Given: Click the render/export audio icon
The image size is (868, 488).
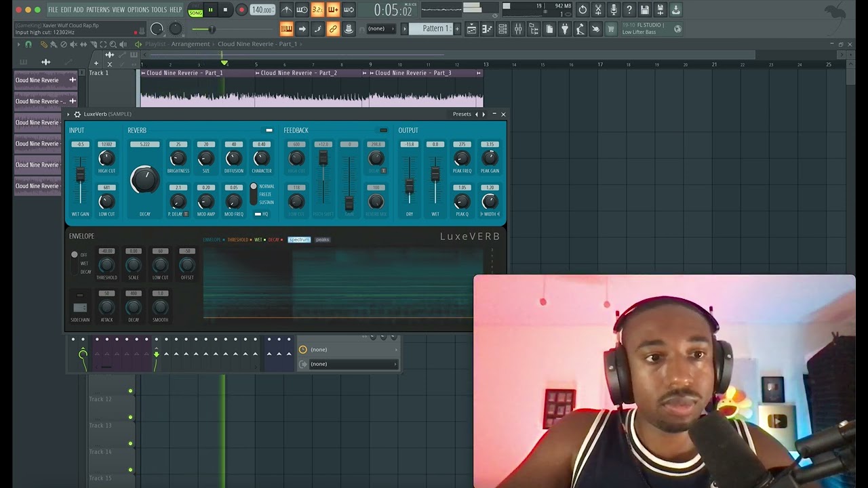Looking at the screenshot, I should [x=660, y=9].
